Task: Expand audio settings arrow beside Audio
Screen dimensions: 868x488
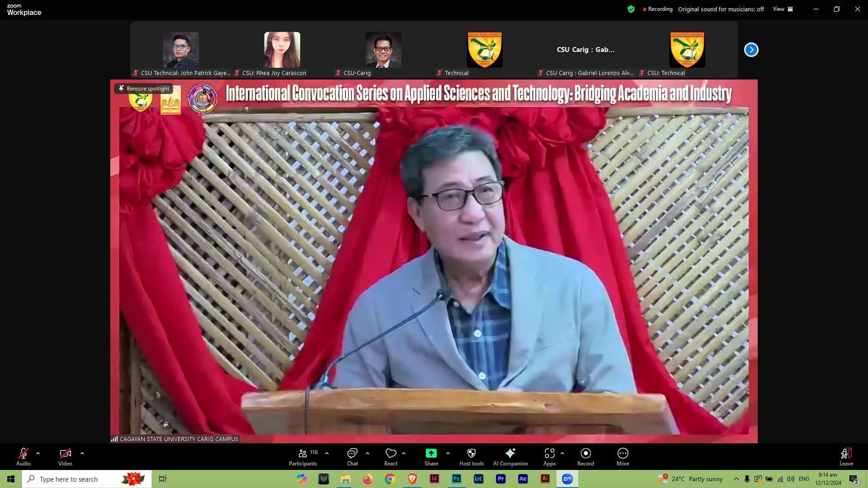Action: click(38, 453)
